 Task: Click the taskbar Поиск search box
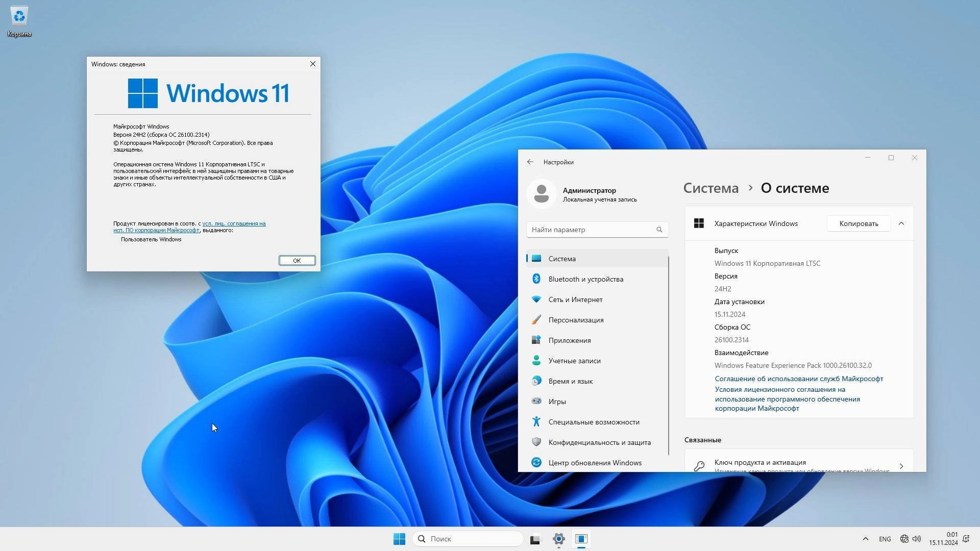(x=468, y=539)
